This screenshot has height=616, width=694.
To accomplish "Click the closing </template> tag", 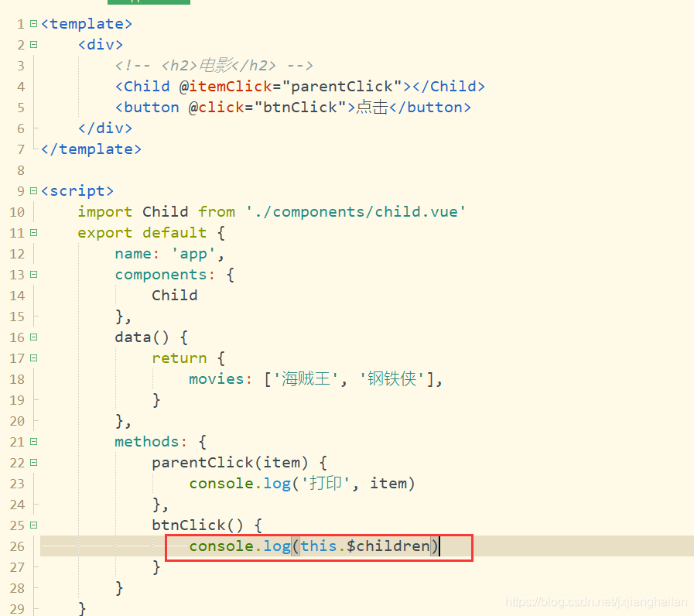I will coord(91,149).
